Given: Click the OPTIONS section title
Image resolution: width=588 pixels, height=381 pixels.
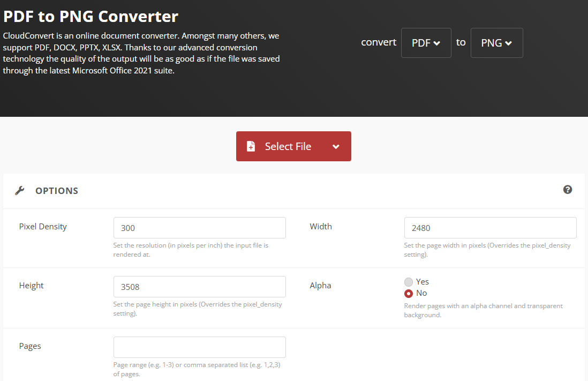Looking at the screenshot, I should (x=57, y=191).
